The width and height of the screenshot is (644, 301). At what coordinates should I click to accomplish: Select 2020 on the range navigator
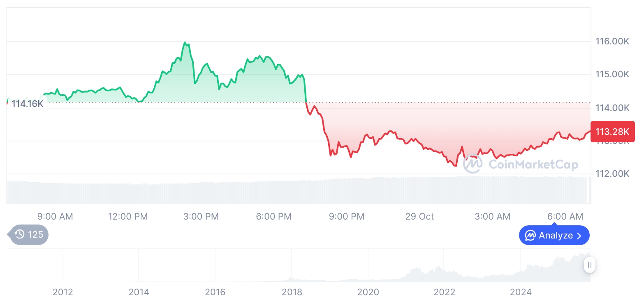[368, 292]
